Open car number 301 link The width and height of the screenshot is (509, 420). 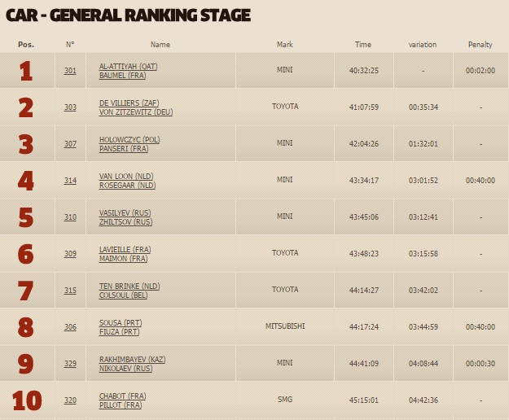(70, 70)
